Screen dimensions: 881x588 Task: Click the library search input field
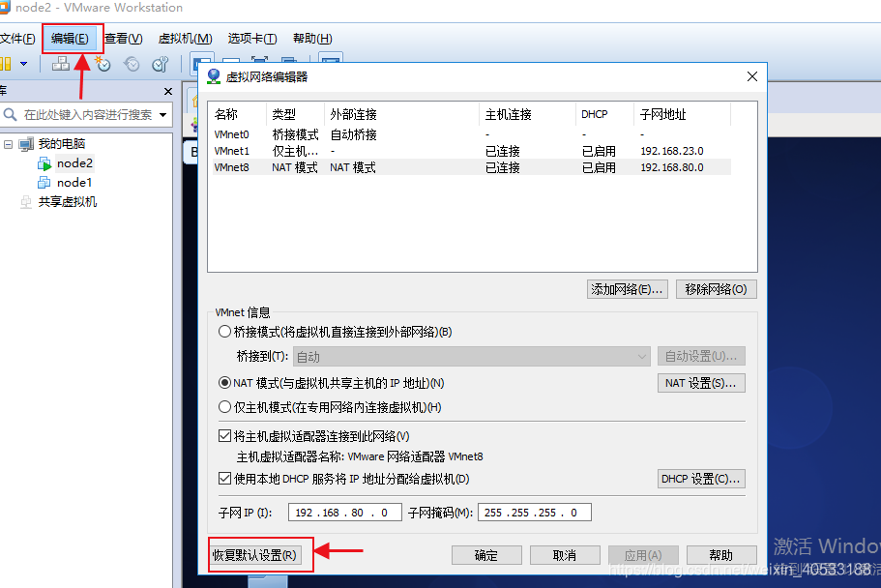(x=88, y=115)
